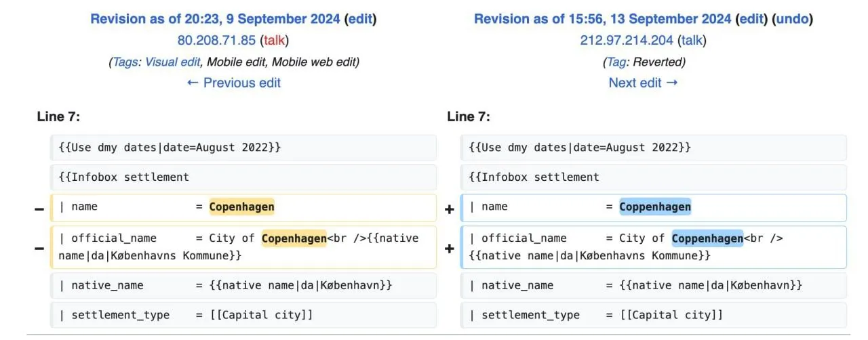Click 'Mobile web edit' tag text
The width and height of the screenshot is (868, 340).
314,62
